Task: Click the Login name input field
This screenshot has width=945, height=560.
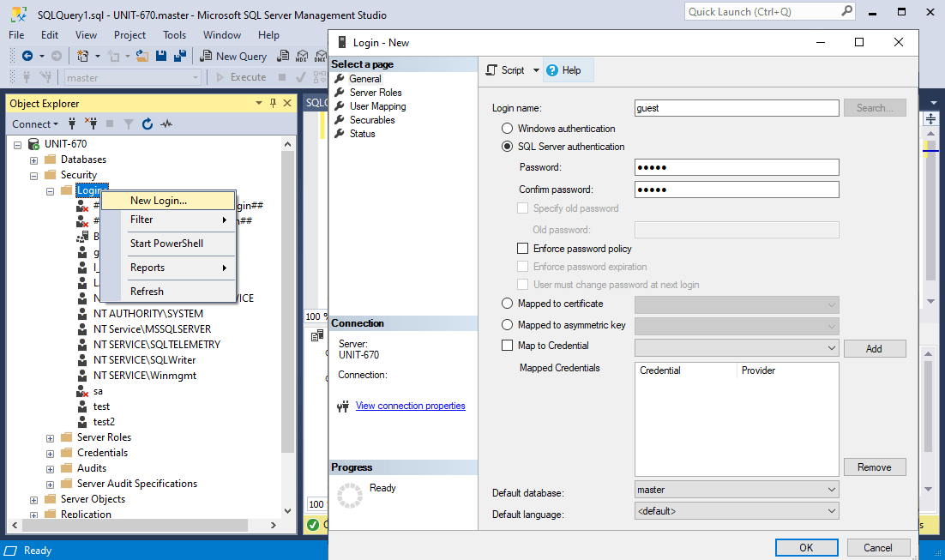Action: pyautogui.click(x=736, y=108)
